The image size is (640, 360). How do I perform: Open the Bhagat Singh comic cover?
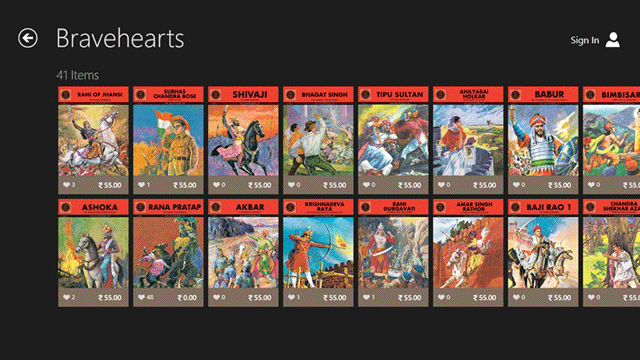coord(318,140)
